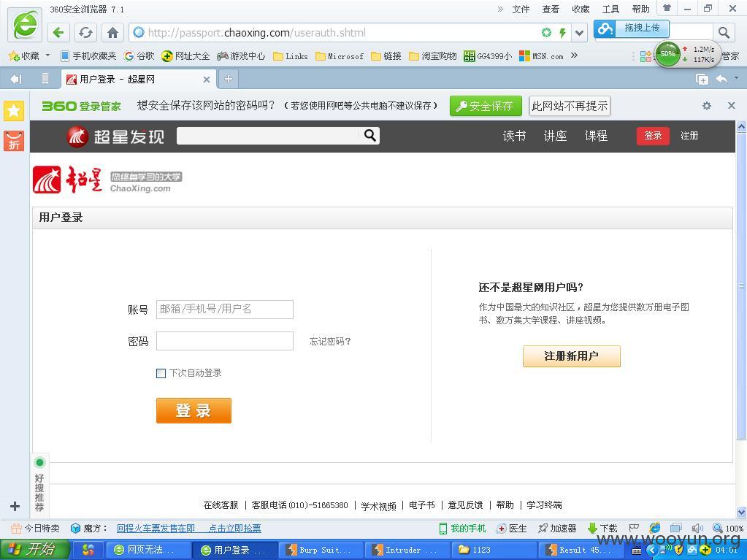Click the site search magnifier icon
Viewport: 747px width, 560px height.
(x=370, y=135)
